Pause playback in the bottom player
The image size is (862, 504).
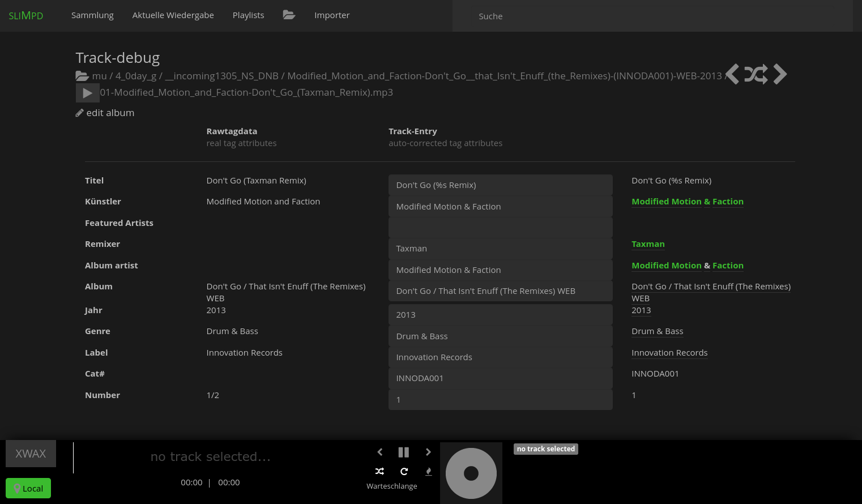pos(404,452)
